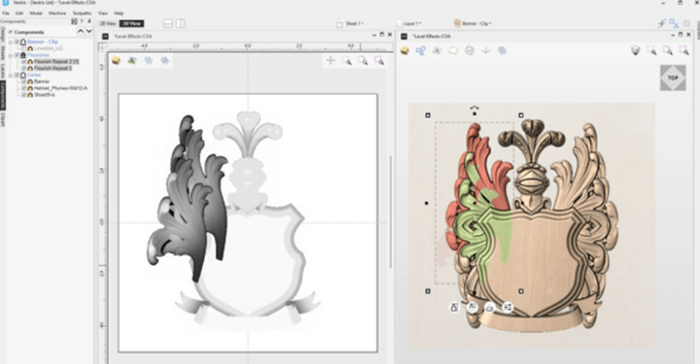The image size is (700, 364).
Task: Uncheck the second Flourish Repeat 2 component
Action: tap(24, 68)
